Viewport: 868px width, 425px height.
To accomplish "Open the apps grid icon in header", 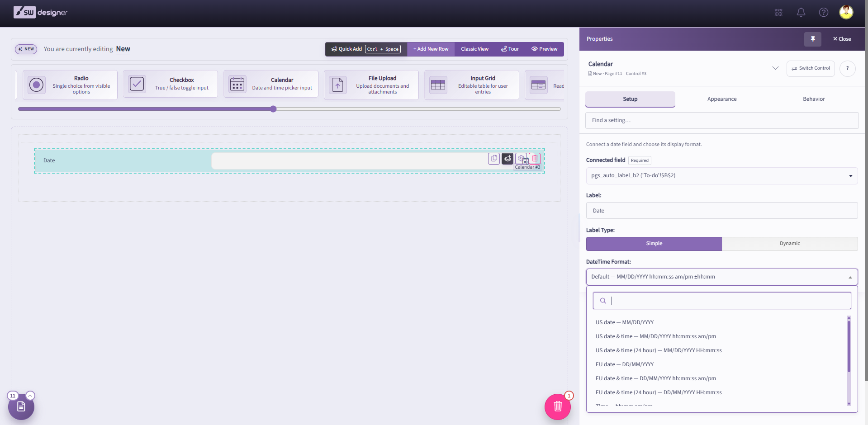I will [778, 13].
